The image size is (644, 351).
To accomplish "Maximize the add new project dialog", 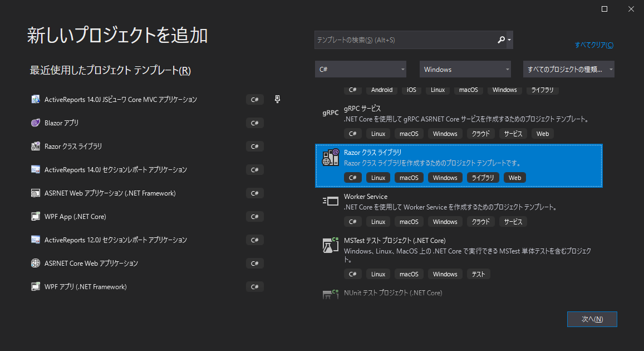I will pyautogui.click(x=604, y=9).
